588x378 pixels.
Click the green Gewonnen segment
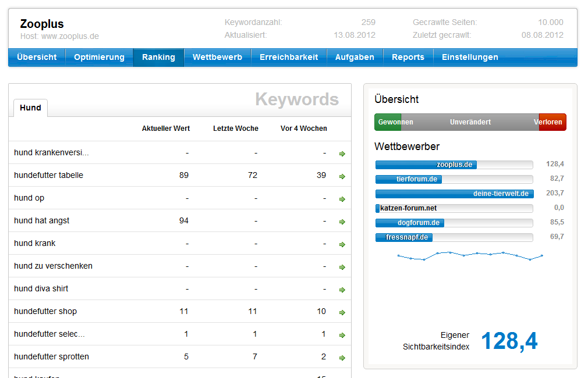[x=388, y=122]
